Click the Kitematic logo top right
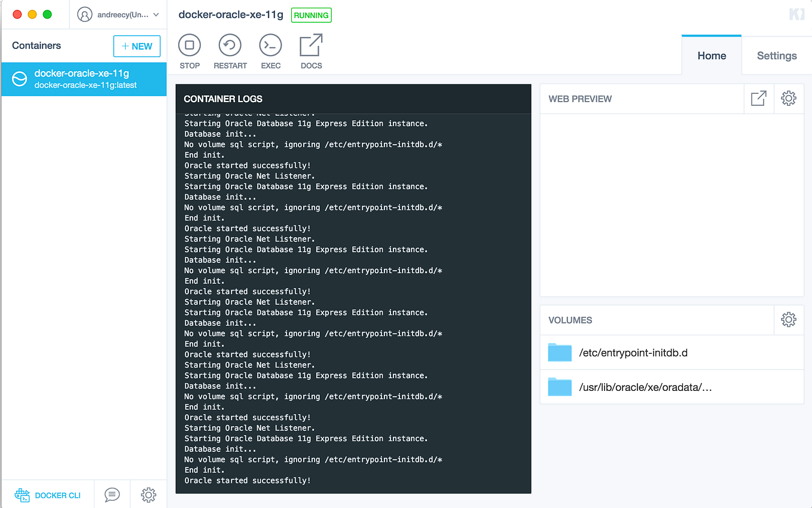812x508 pixels. pos(797,14)
